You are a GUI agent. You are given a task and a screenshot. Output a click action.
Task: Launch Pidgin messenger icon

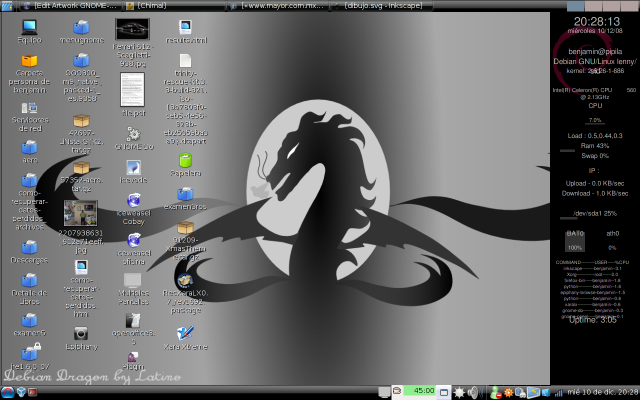point(133,357)
